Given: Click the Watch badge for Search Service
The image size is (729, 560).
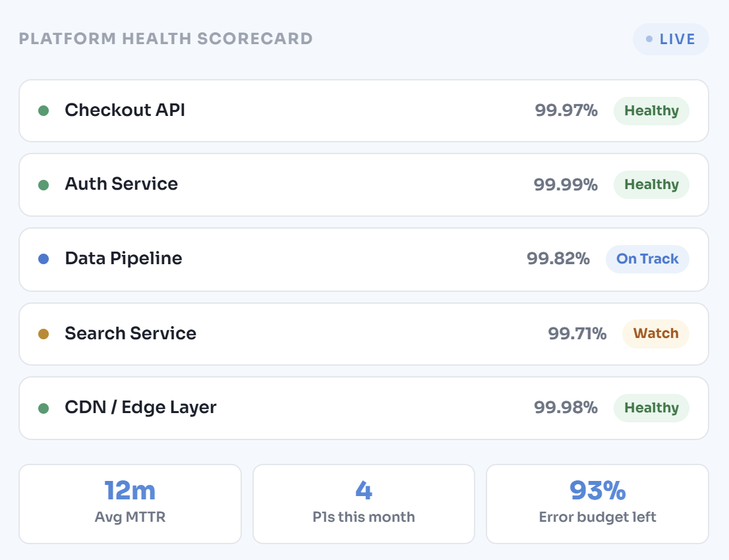Looking at the screenshot, I should pyautogui.click(x=656, y=334).
